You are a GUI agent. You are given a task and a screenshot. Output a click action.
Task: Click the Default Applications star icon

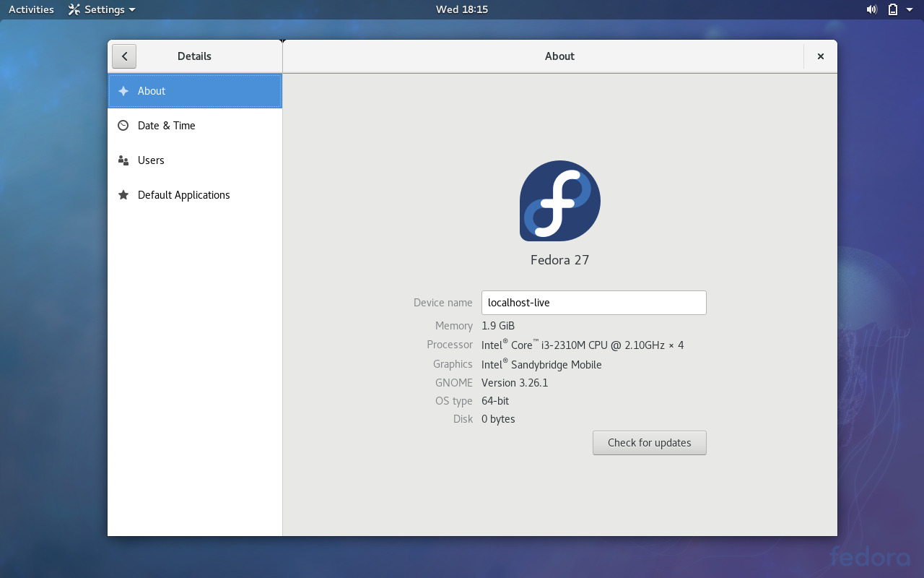click(123, 194)
